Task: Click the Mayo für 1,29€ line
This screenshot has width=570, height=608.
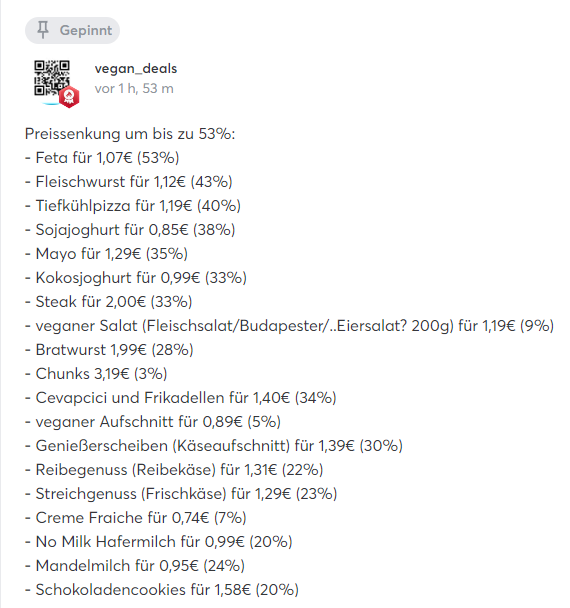Action: [106, 254]
